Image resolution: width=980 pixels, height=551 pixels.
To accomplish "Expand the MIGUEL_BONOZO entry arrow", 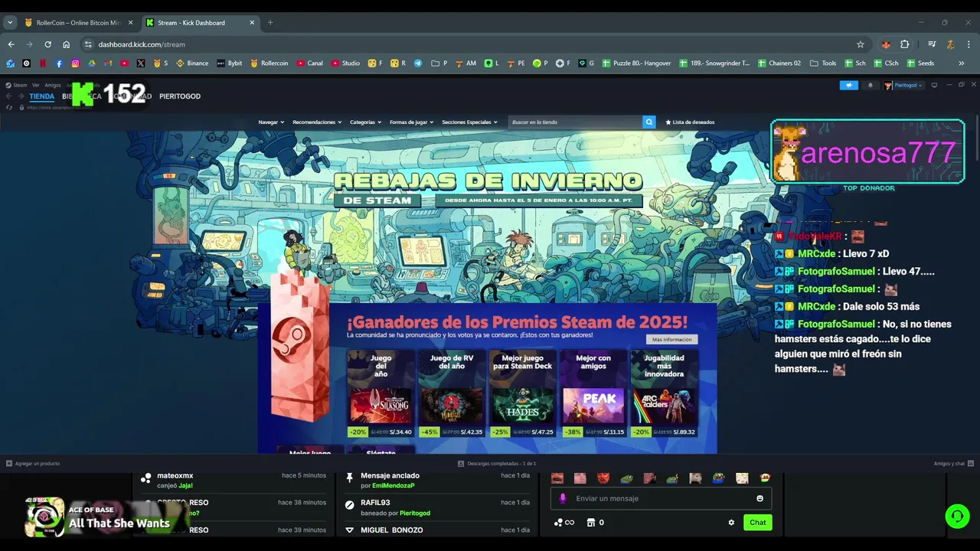I will (350, 530).
